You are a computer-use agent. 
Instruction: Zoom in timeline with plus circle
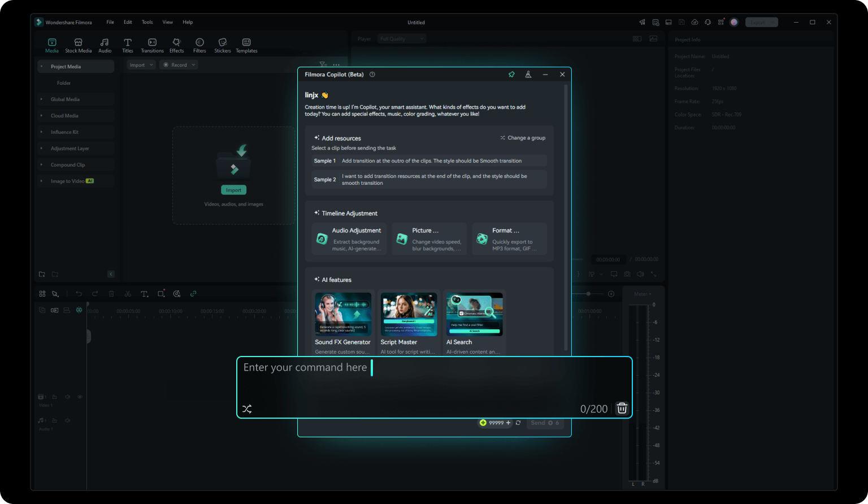tap(611, 294)
